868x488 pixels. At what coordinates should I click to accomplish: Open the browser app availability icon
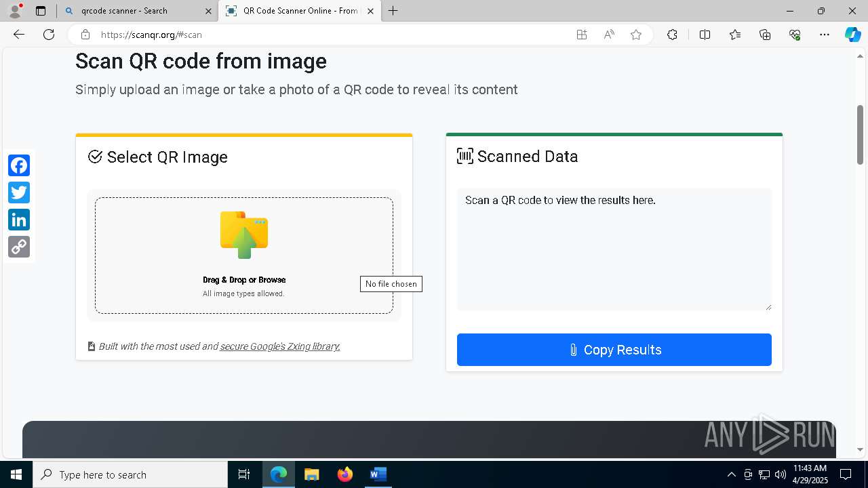pos(582,35)
